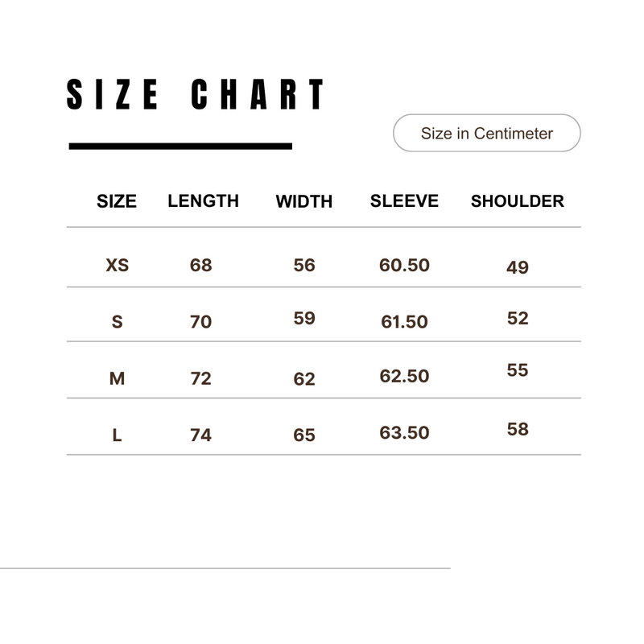Image resolution: width=644 pixels, height=644 pixels.
Task: Select the L size row label
Action: tap(117, 436)
